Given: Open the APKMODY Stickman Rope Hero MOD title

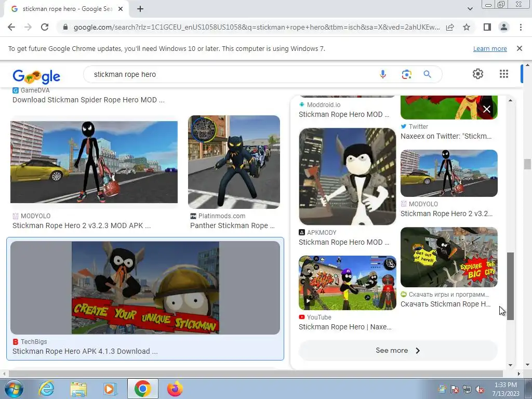Looking at the screenshot, I should pos(344,242).
